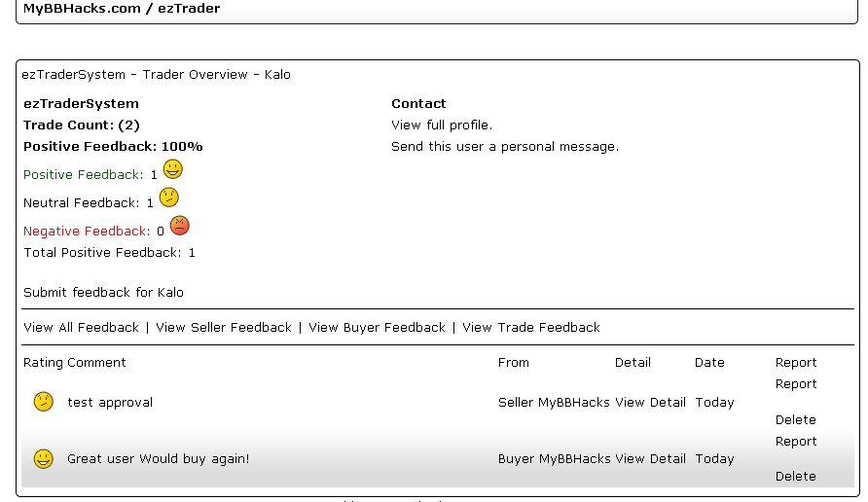Switch to View Trade Feedback
Viewport: 868px width, 502px height.
tap(531, 328)
